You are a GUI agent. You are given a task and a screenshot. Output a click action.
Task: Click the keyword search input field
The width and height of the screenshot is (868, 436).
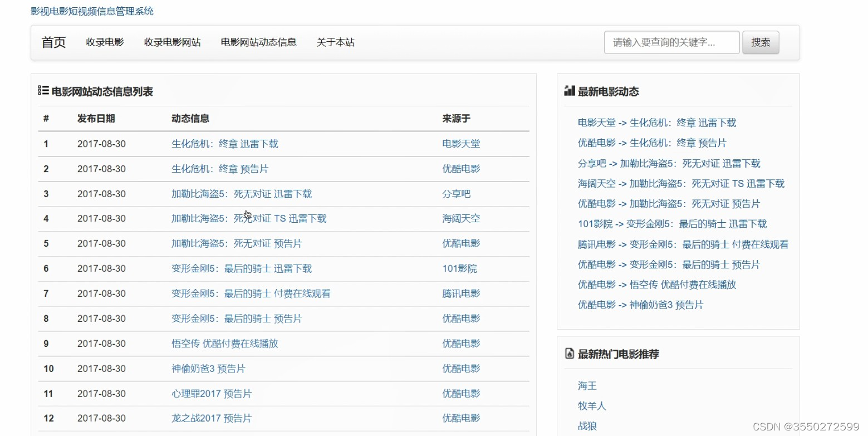[x=671, y=42]
